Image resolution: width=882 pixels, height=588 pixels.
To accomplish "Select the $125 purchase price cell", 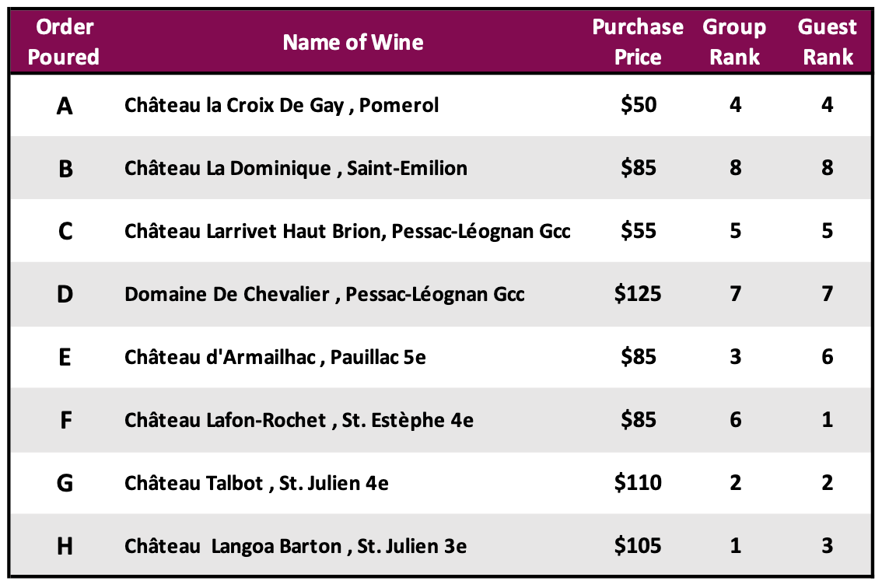I will [638, 294].
